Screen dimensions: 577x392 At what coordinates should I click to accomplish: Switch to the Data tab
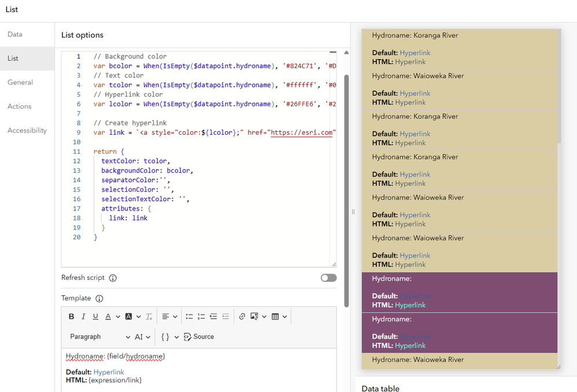coord(14,34)
